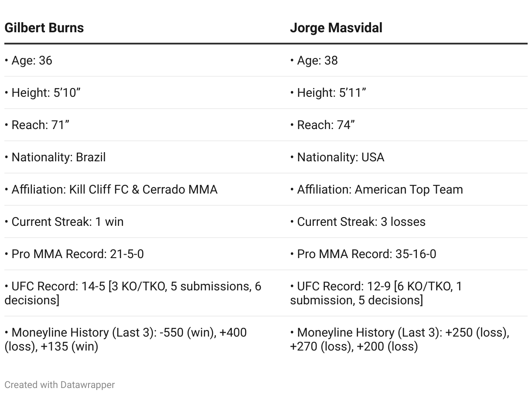Select the Reach: 71" cell
The width and height of the screenshot is (532, 395).
click(147, 125)
